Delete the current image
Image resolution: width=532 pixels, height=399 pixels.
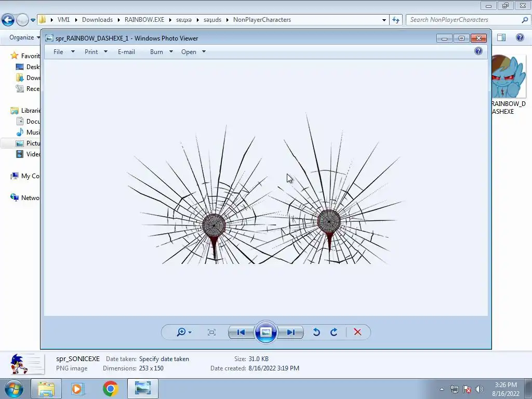coord(357,332)
